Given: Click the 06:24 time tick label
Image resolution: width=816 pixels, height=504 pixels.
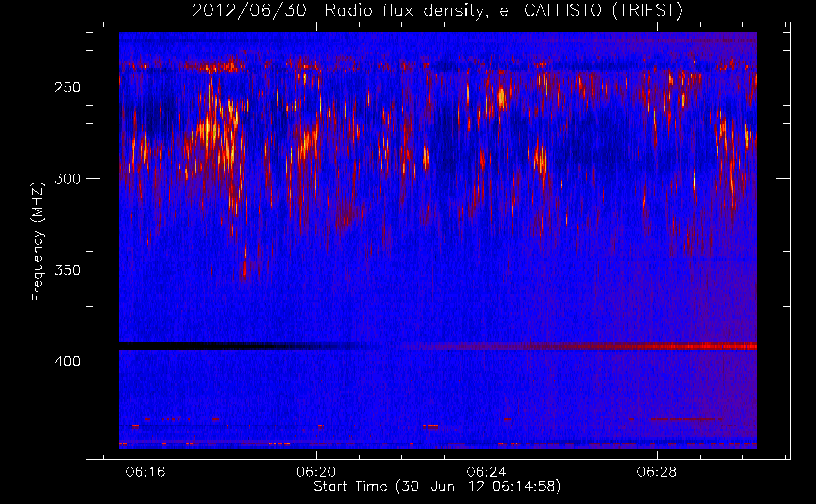Looking at the screenshot, I should pyautogui.click(x=487, y=472).
